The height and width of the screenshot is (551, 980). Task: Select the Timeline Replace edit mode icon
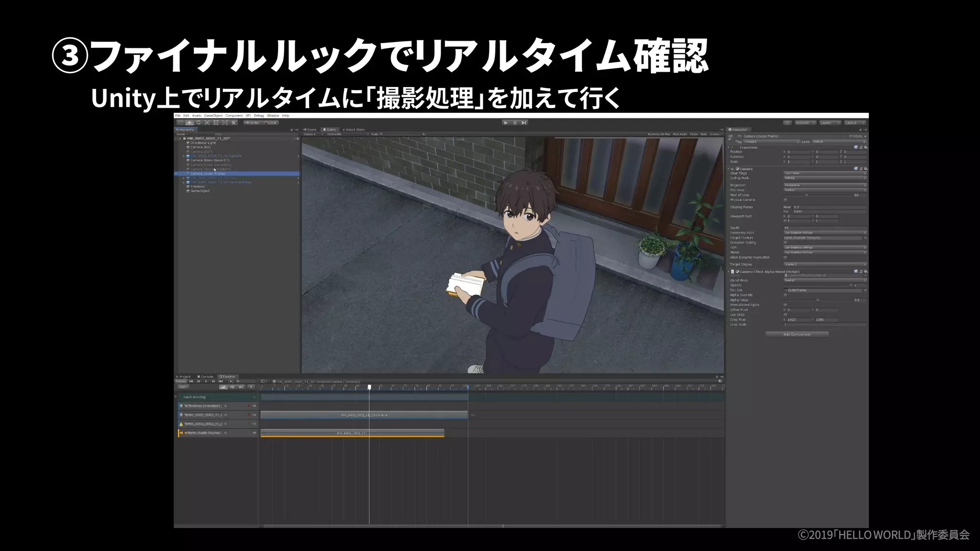coord(241,387)
